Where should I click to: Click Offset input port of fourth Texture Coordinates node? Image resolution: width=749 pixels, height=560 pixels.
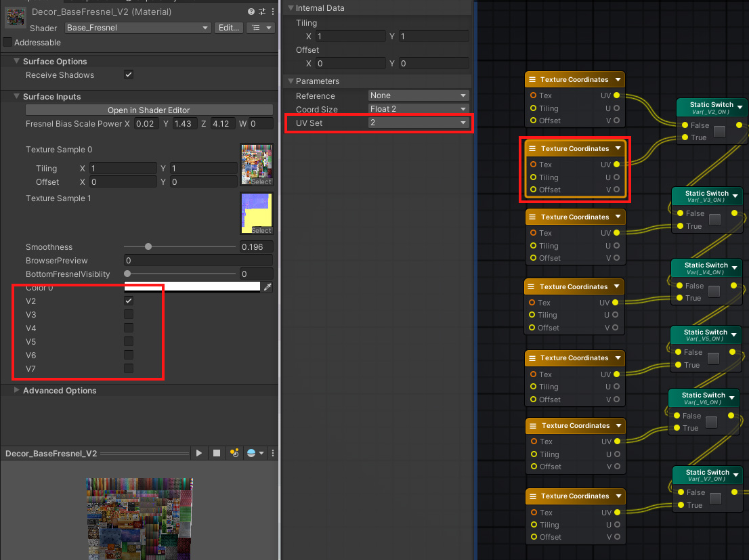coord(532,327)
